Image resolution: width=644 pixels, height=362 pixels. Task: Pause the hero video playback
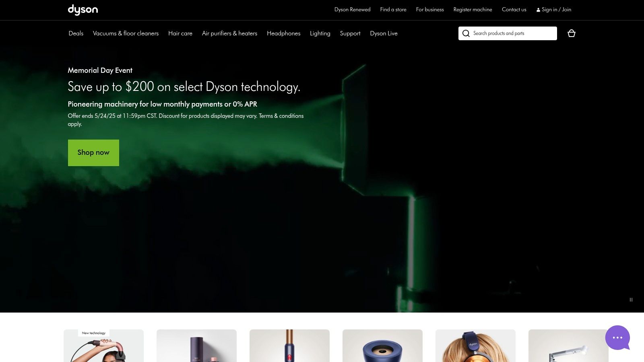631,300
